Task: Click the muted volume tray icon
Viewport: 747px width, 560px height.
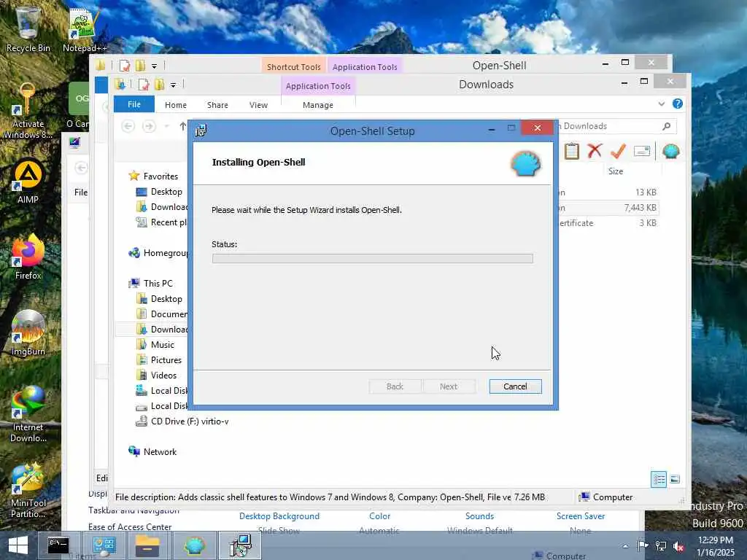Action: pyautogui.click(x=678, y=546)
